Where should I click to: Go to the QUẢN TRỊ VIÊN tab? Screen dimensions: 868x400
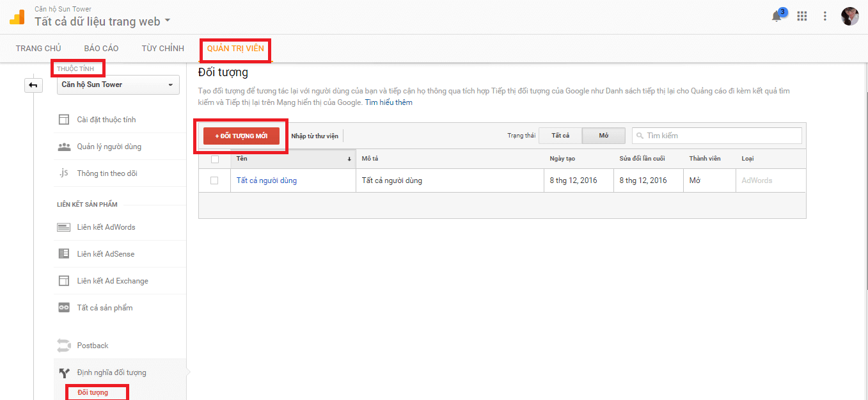235,49
